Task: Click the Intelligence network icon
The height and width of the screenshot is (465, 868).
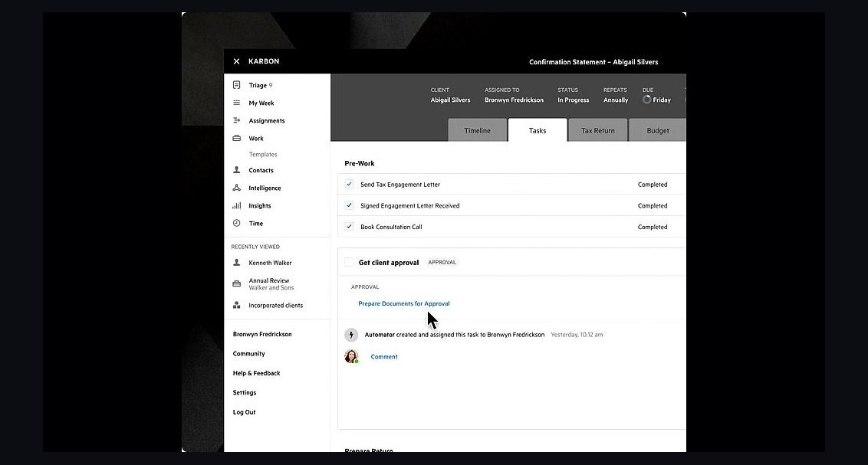Action: coord(236,188)
